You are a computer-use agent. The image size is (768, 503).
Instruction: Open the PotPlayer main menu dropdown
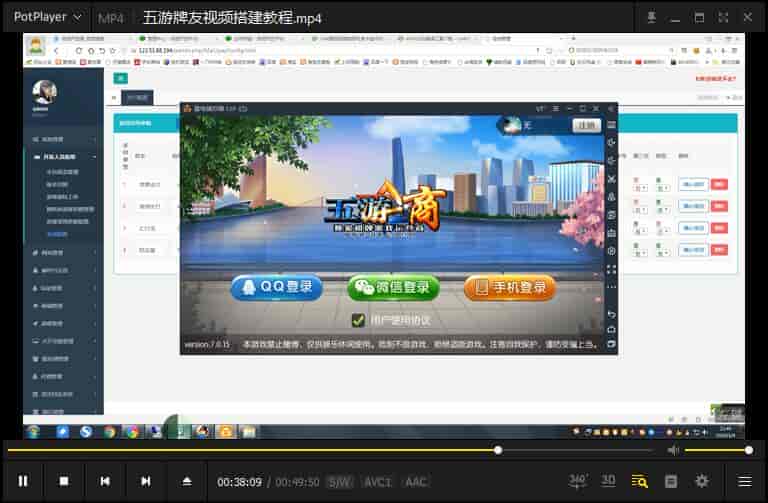pos(46,17)
